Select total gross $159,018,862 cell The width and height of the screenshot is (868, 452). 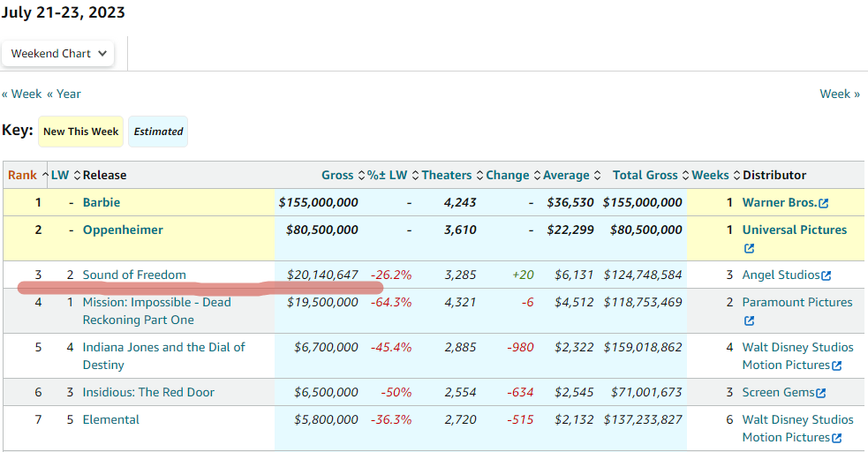[643, 348]
